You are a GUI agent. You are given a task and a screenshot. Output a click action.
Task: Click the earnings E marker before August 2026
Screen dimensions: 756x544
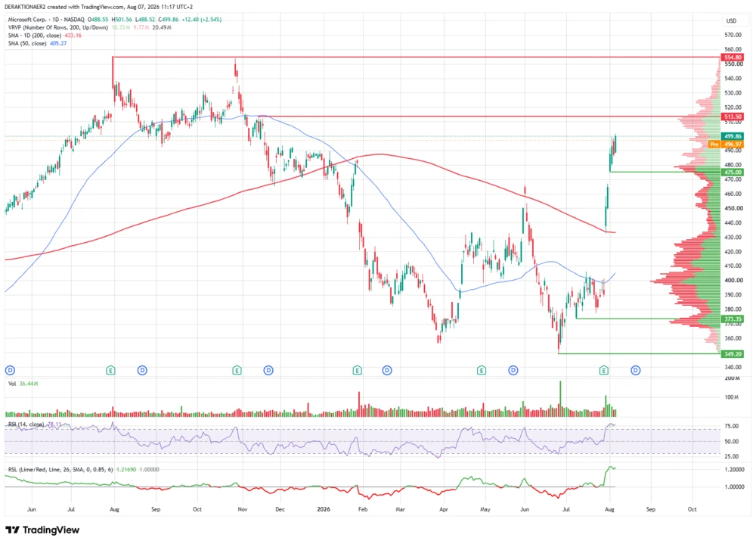pos(603,370)
